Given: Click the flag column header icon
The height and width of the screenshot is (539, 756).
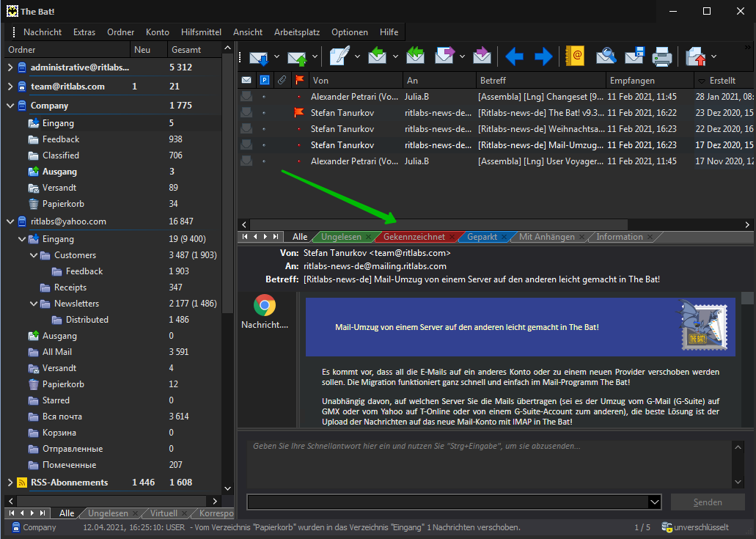Looking at the screenshot, I should click(x=299, y=80).
